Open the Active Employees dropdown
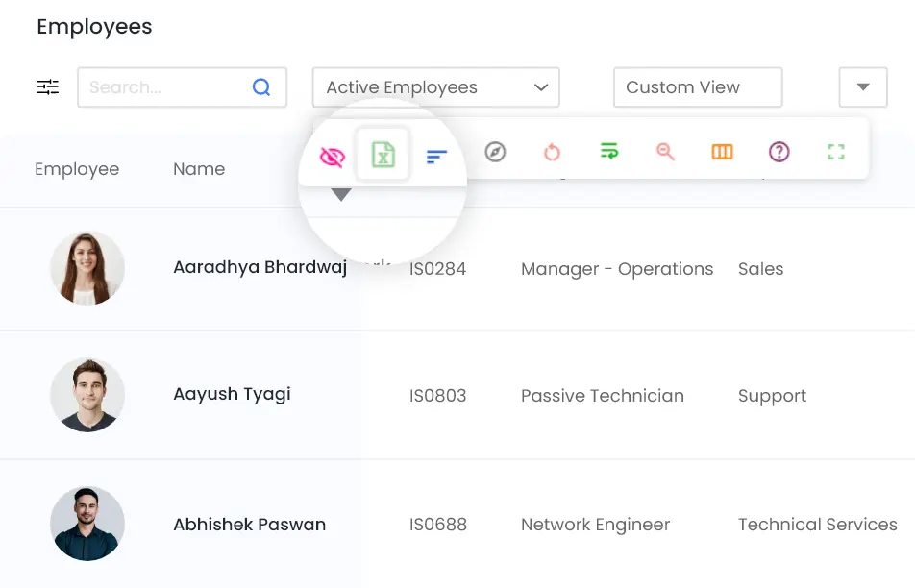Viewport: 915px width, 588px height. (435, 87)
